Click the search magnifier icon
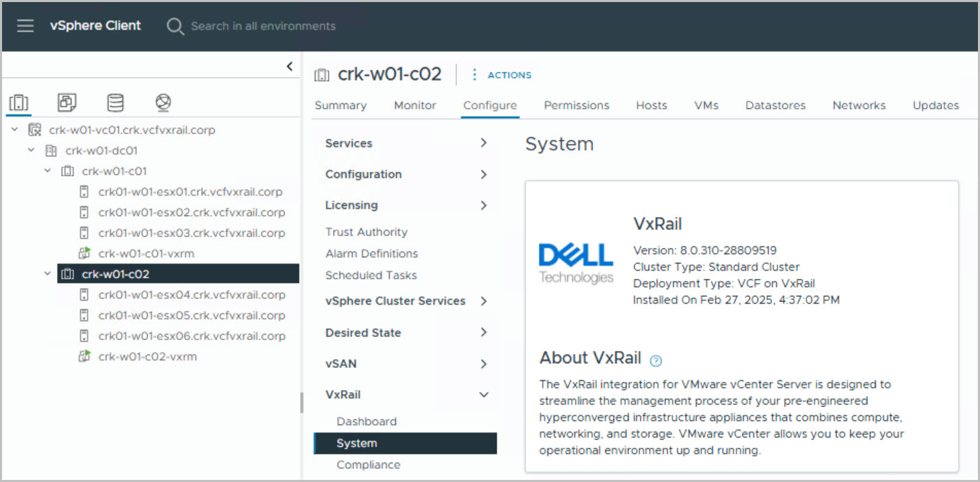Screen dimensions: 980x482 [175, 26]
